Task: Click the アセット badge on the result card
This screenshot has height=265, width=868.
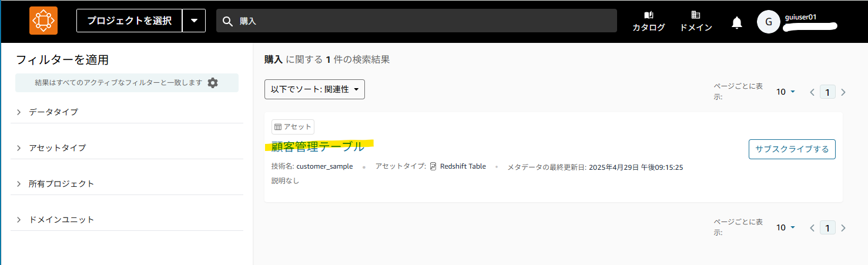Action: (293, 127)
